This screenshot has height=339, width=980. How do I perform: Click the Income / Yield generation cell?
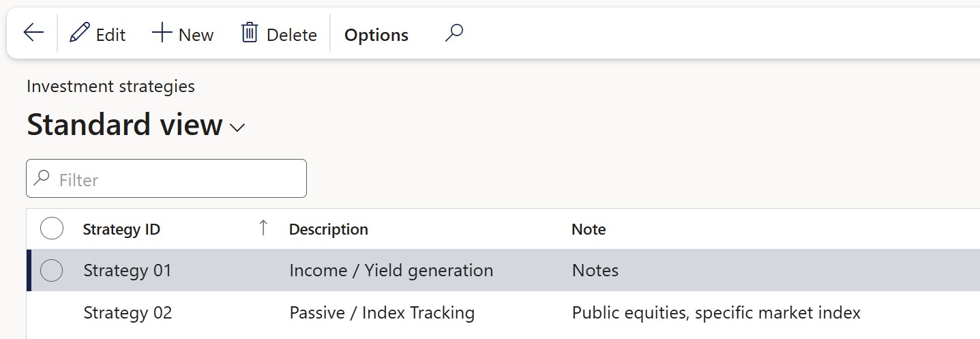391,271
